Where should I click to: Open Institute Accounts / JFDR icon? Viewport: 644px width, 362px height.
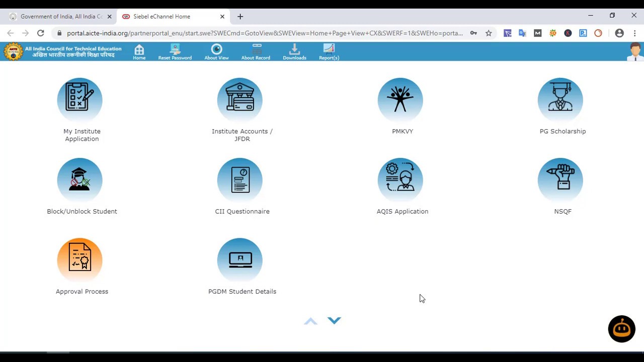[239, 100]
